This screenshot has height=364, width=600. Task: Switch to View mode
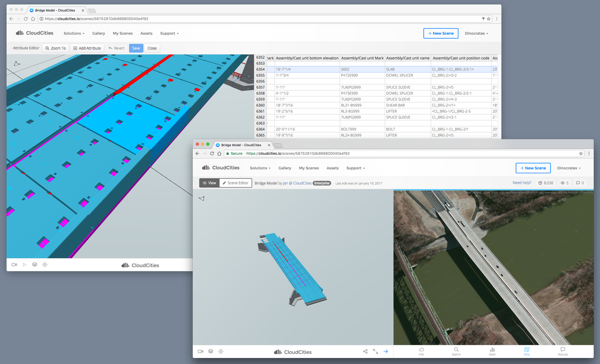pyautogui.click(x=210, y=183)
